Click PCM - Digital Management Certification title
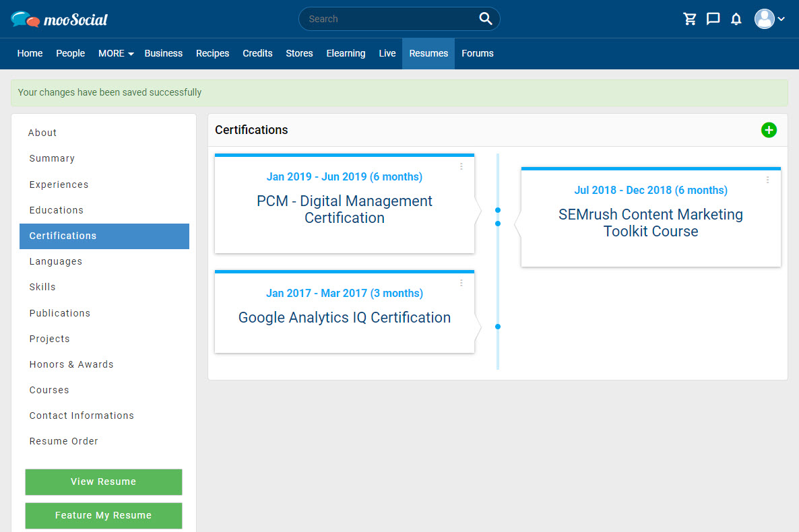 coord(344,209)
